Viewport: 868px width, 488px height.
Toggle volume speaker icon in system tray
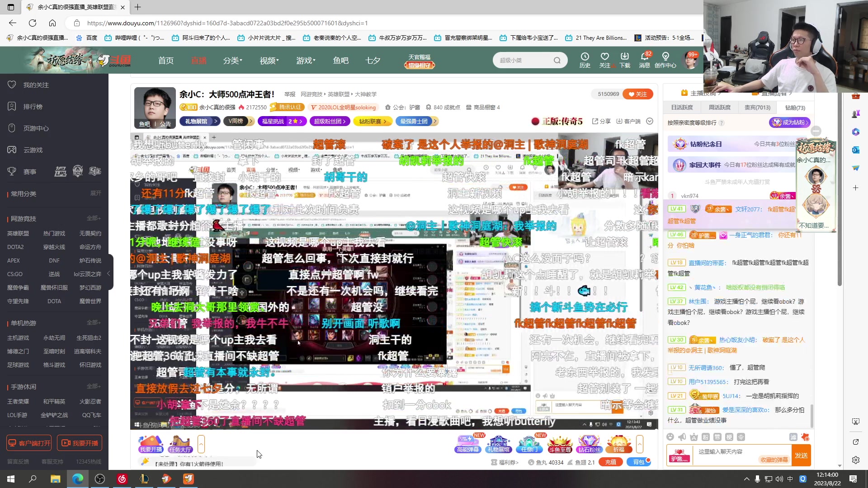coord(779,479)
